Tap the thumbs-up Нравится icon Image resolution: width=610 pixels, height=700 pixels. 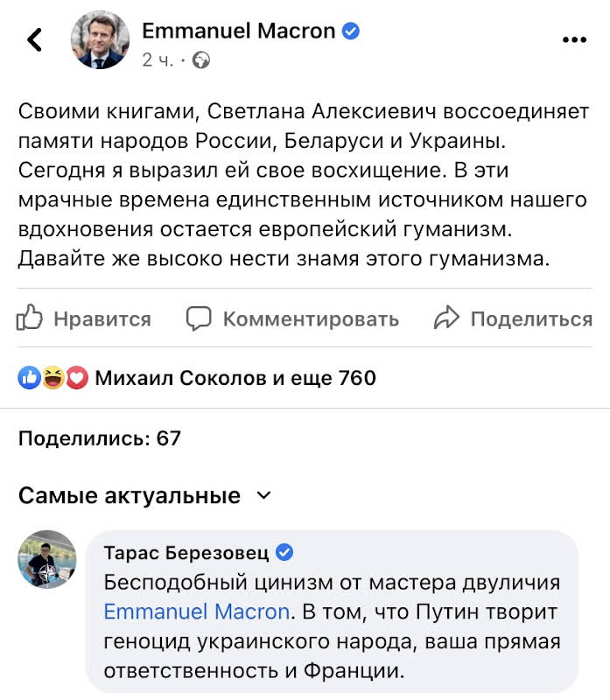[x=30, y=318]
